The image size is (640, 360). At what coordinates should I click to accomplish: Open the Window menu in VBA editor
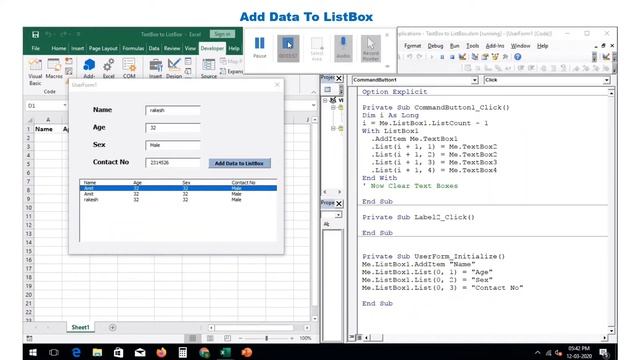click(520, 46)
